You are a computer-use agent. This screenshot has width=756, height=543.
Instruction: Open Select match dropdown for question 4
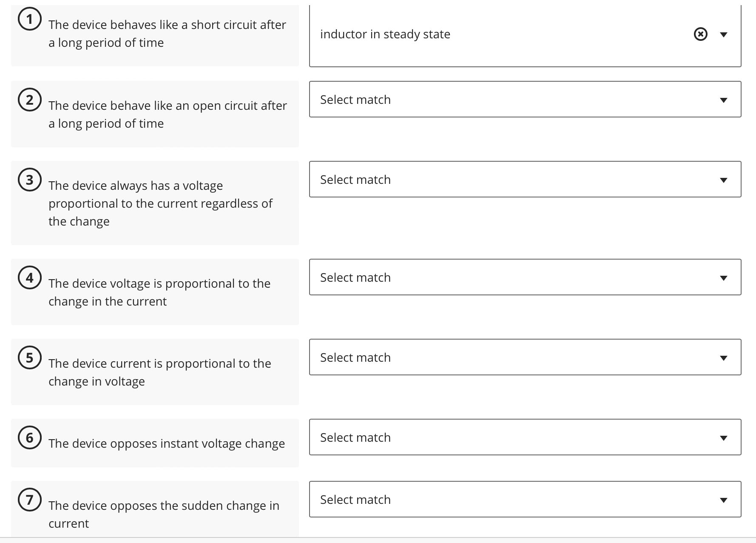coord(525,277)
